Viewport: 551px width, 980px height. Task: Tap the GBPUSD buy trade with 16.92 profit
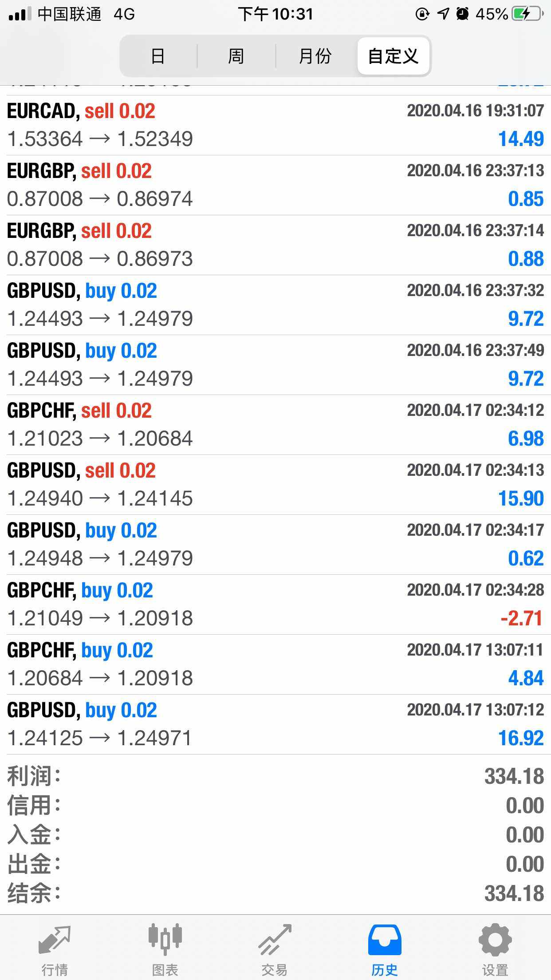[x=275, y=724]
